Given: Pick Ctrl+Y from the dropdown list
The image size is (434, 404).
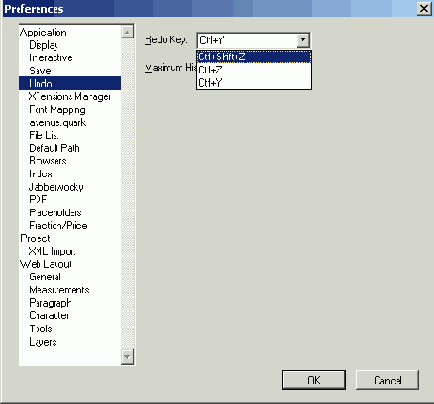Looking at the screenshot, I should pyautogui.click(x=254, y=82).
